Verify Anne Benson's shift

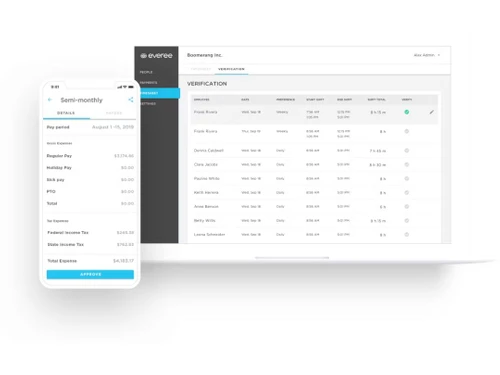pos(407,207)
